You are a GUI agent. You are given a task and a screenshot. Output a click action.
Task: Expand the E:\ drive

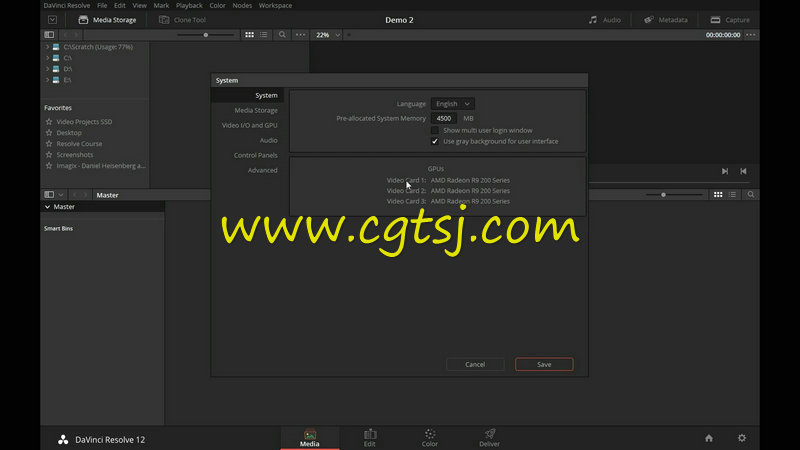tap(47, 80)
